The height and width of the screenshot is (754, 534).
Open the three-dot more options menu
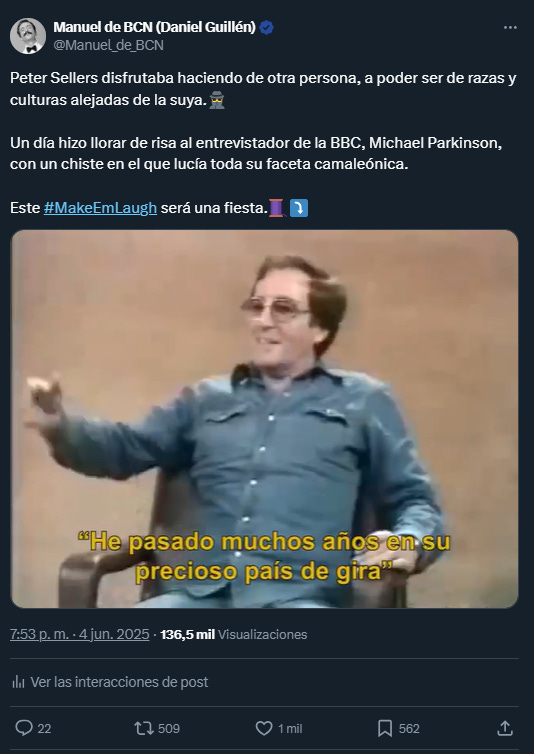510,27
